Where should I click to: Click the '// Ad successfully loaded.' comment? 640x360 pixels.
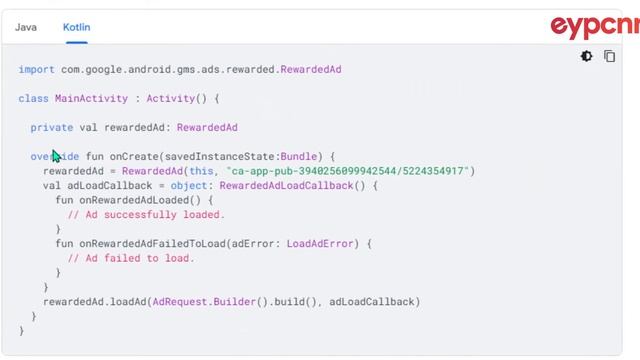click(x=146, y=215)
